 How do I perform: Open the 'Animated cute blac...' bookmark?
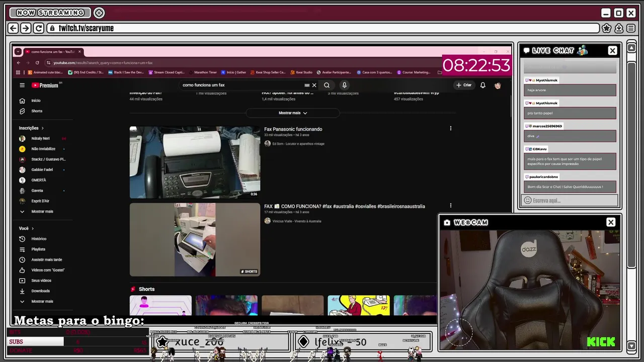(45, 72)
